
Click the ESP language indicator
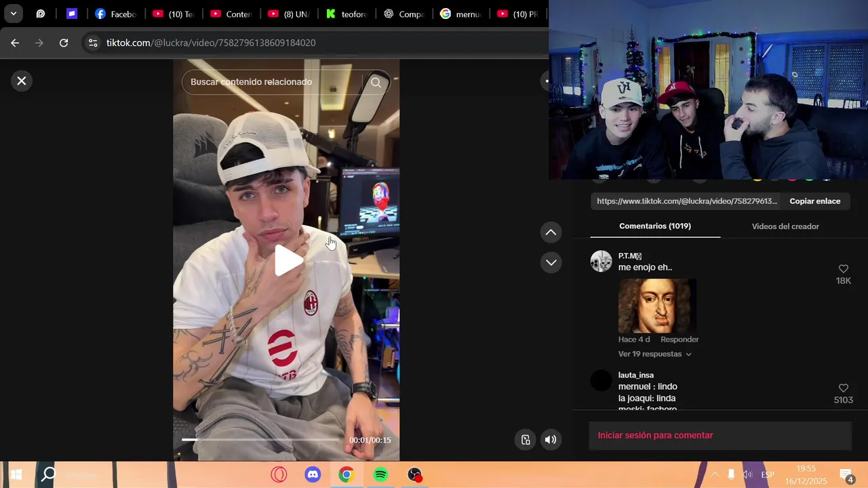pyautogui.click(x=768, y=474)
